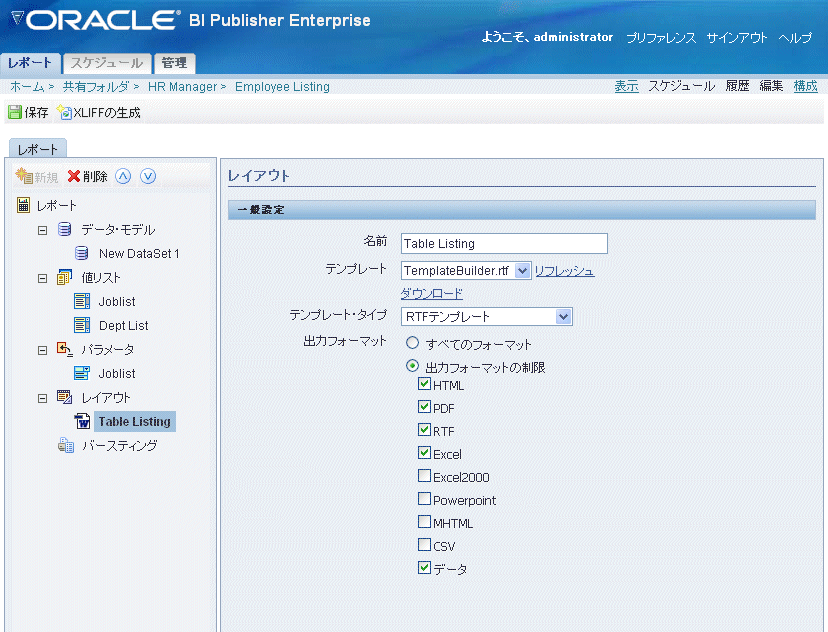Viewport: 828px width, 632px height.
Task: Uncheck the PDF checkbox
Action: (x=424, y=407)
